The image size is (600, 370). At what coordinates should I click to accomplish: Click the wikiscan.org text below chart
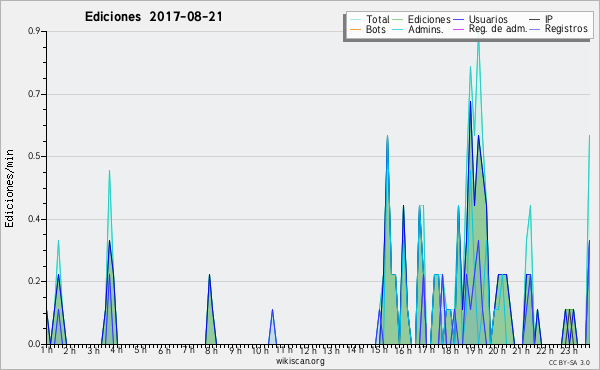(x=300, y=361)
